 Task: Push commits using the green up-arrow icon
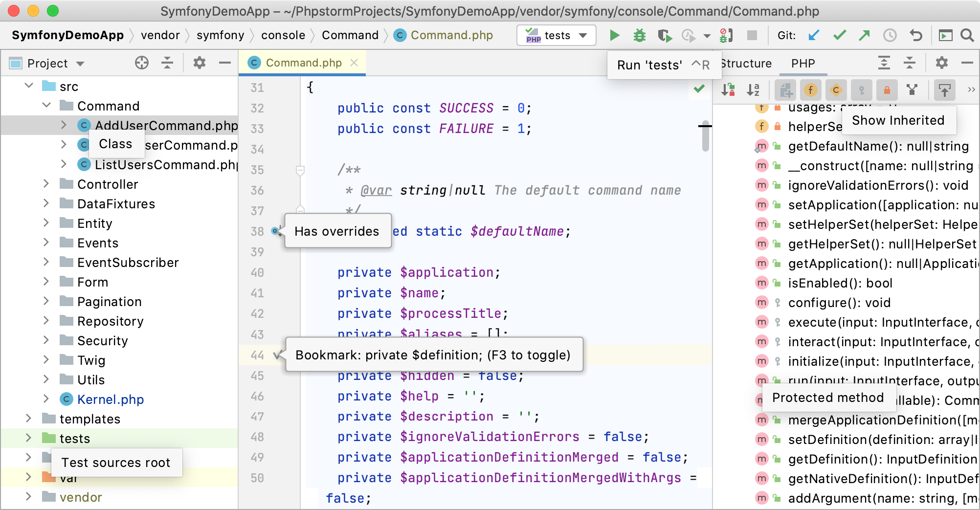point(865,35)
